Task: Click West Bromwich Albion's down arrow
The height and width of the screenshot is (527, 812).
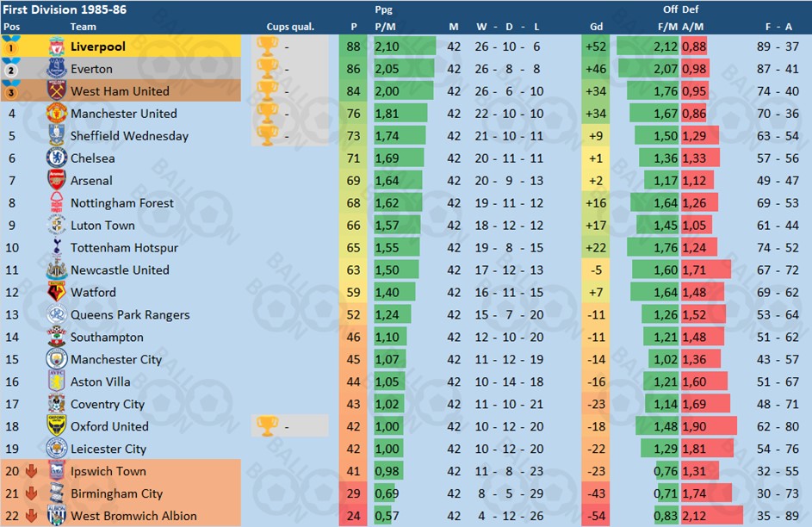Action: pos(31,516)
